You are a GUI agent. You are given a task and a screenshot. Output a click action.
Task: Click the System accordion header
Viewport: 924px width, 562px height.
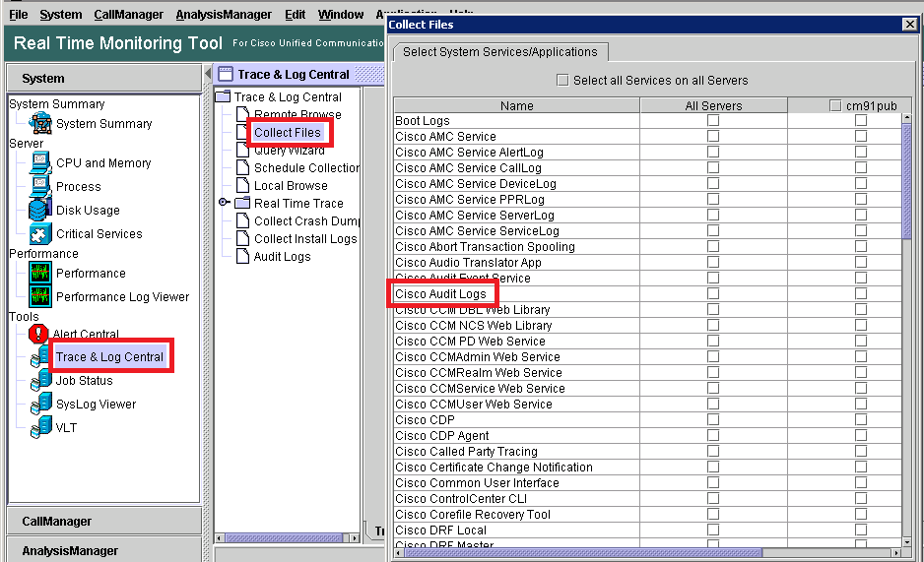103,79
